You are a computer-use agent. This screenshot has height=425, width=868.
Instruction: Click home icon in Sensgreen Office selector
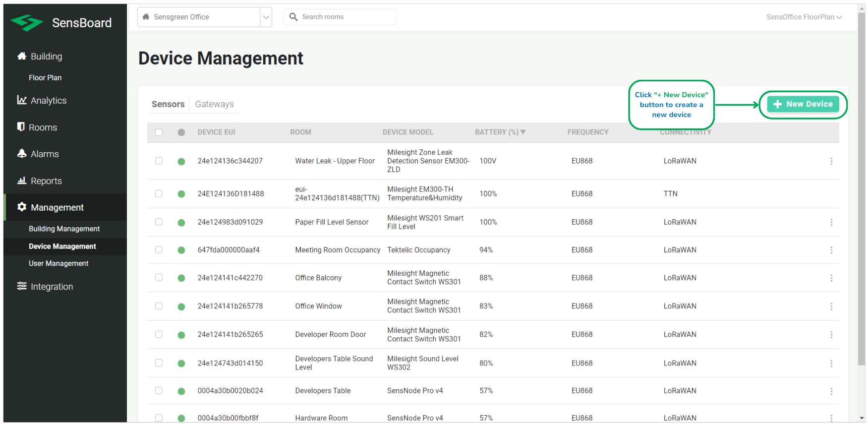(x=146, y=17)
